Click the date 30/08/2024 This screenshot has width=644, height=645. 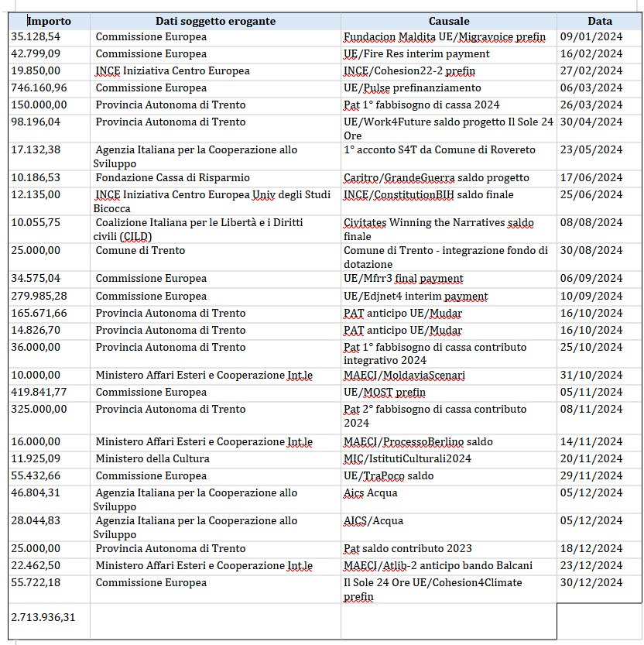(x=591, y=251)
